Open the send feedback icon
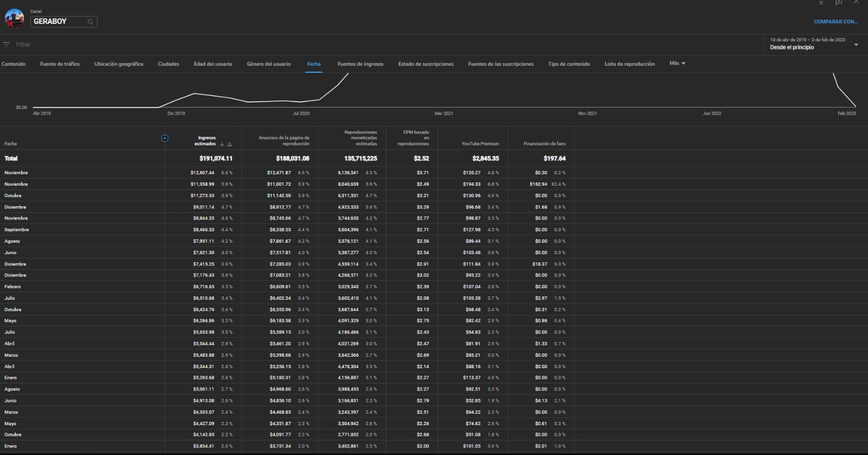Screen dimensions: 868x455 coord(839,2)
